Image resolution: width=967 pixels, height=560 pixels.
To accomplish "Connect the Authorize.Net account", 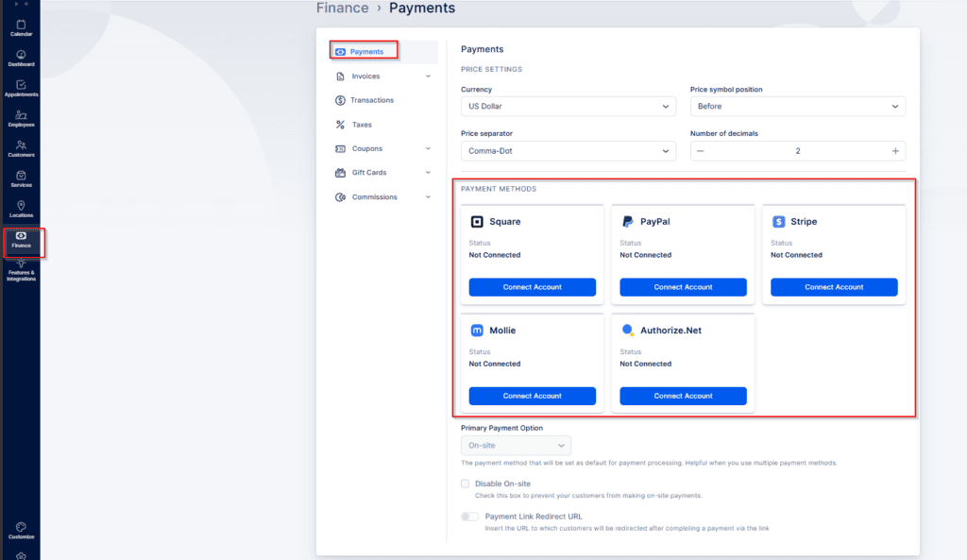I will pyautogui.click(x=683, y=396).
